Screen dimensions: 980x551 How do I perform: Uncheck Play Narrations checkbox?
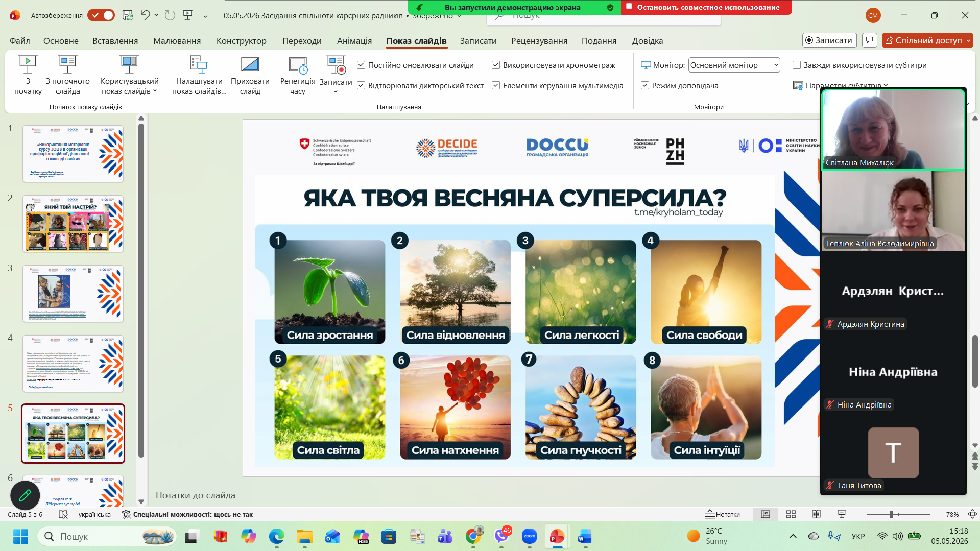tap(361, 85)
